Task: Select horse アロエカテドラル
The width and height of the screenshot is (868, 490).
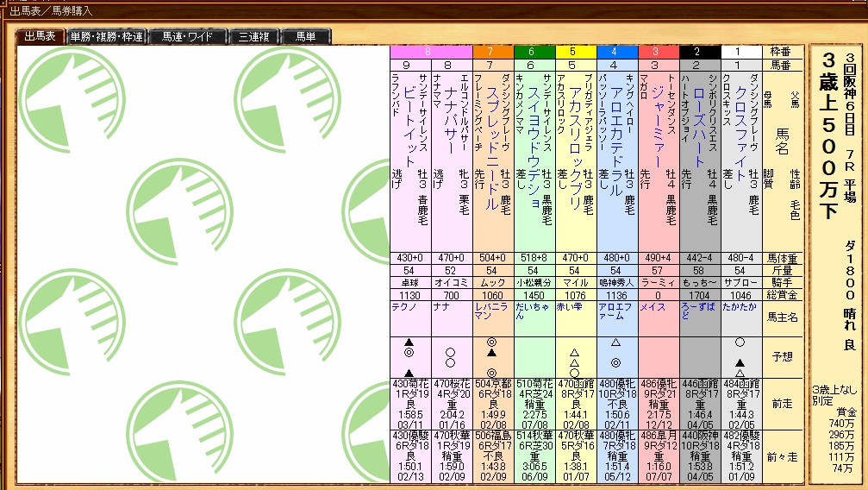Action: 616,141
